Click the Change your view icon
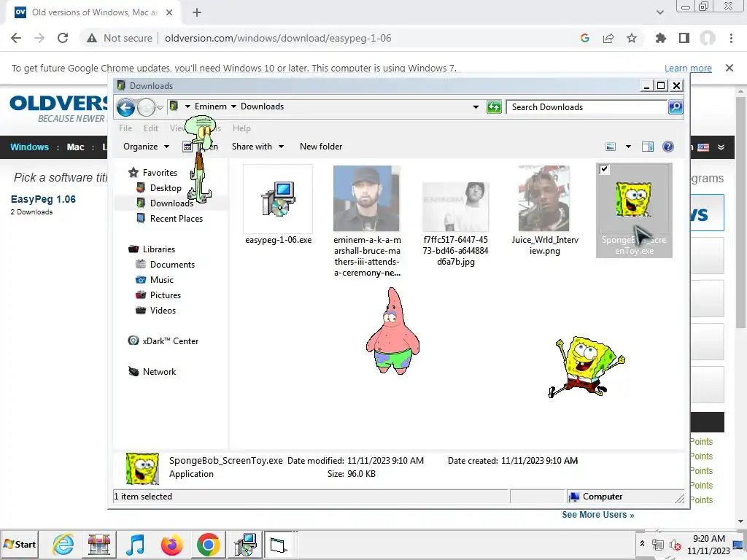This screenshot has width=747, height=560. [x=611, y=147]
